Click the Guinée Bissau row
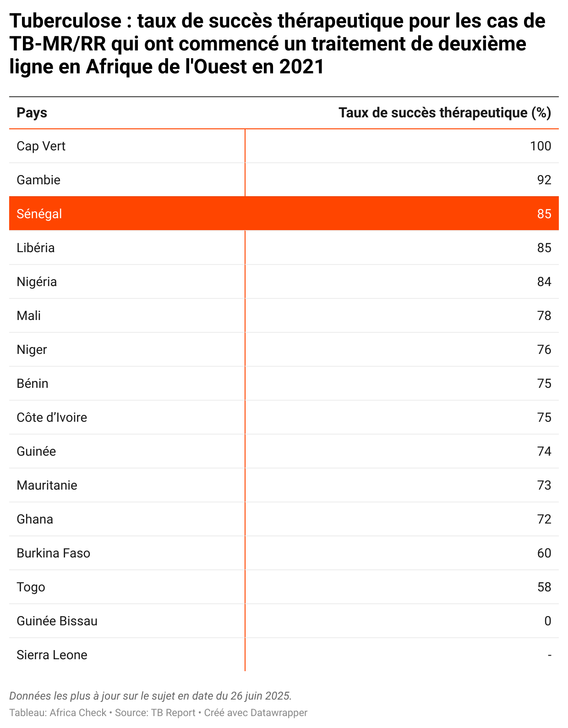Viewport: 568px width, 728px height. click(x=284, y=621)
